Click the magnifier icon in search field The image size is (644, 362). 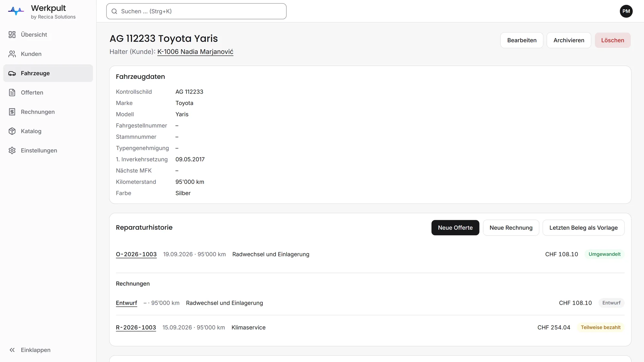[x=114, y=11]
